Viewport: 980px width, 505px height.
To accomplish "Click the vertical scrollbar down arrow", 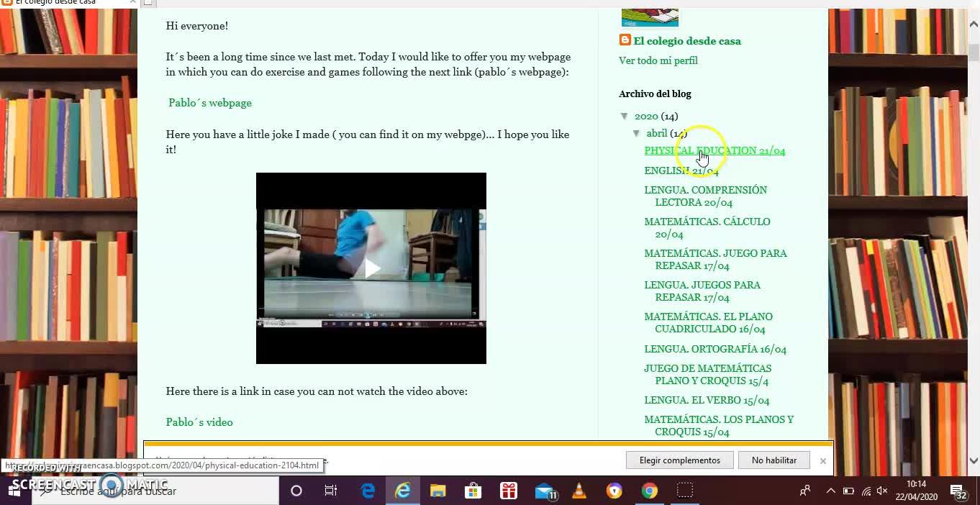I will click(x=974, y=461).
